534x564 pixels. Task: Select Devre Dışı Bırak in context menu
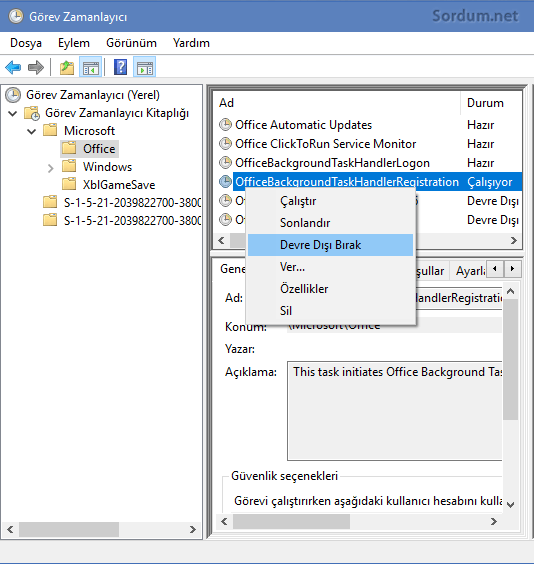click(x=330, y=245)
